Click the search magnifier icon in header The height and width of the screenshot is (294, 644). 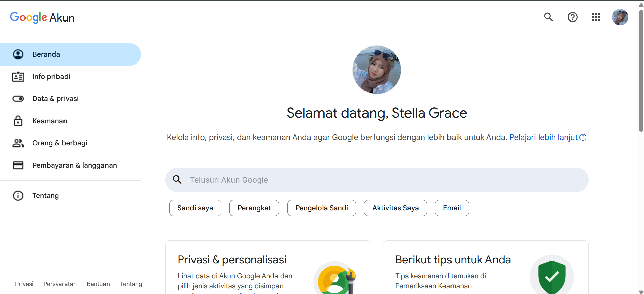548,17
